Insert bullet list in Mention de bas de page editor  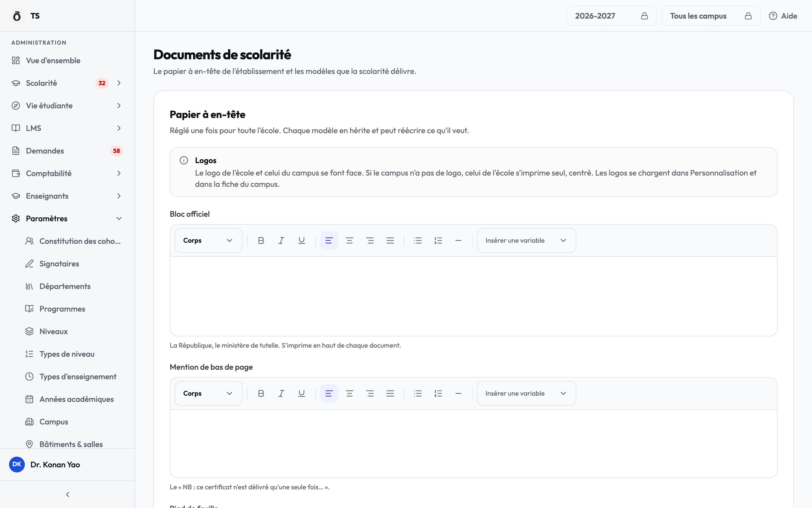point(418,393)
